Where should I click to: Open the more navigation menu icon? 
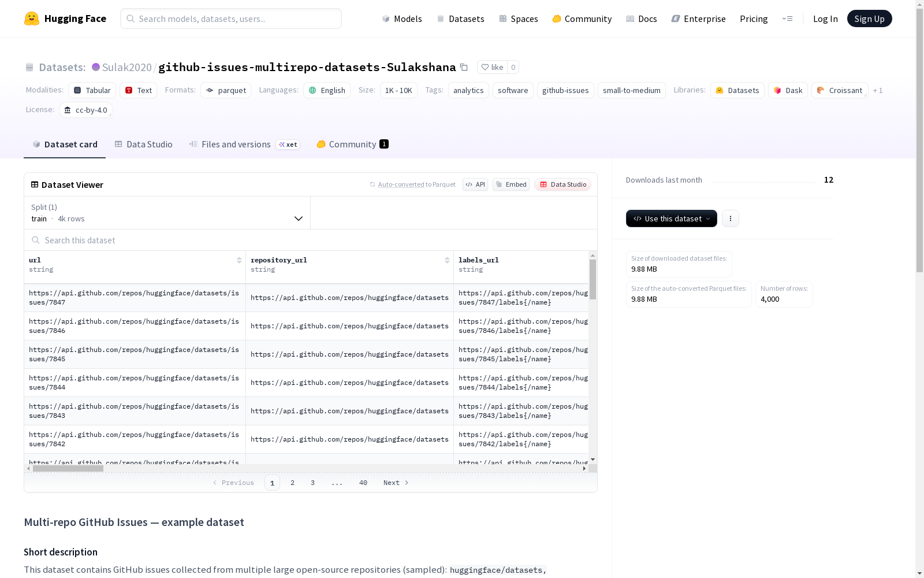pos(787,18)
